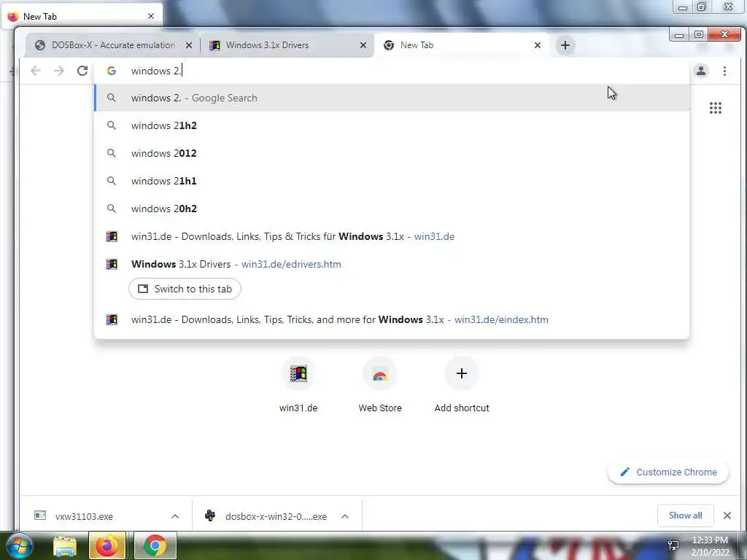The width and height of the screenshot is (747, 560).
Task: Open the Windows Start button
Action: pyautogui.click(x=20, y=545)
